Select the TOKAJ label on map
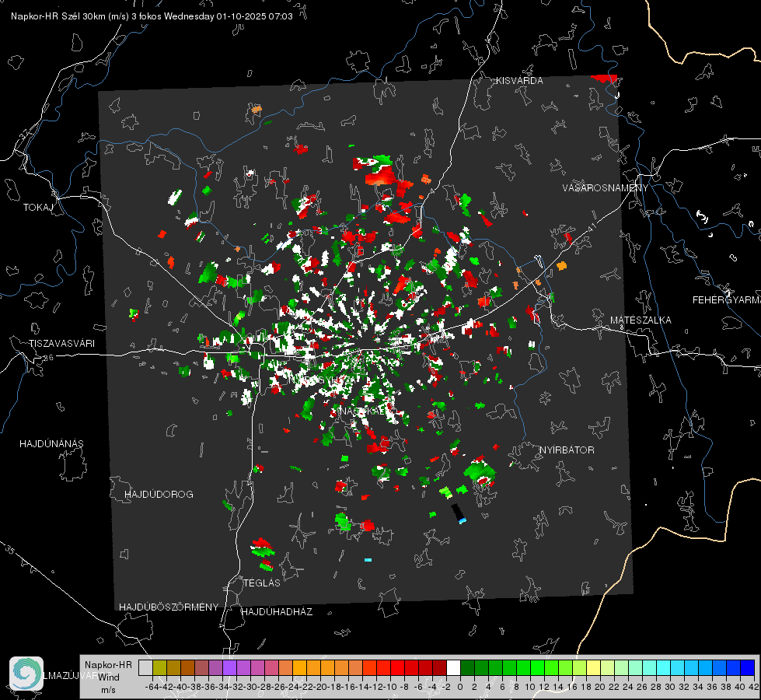 [37, 208]
